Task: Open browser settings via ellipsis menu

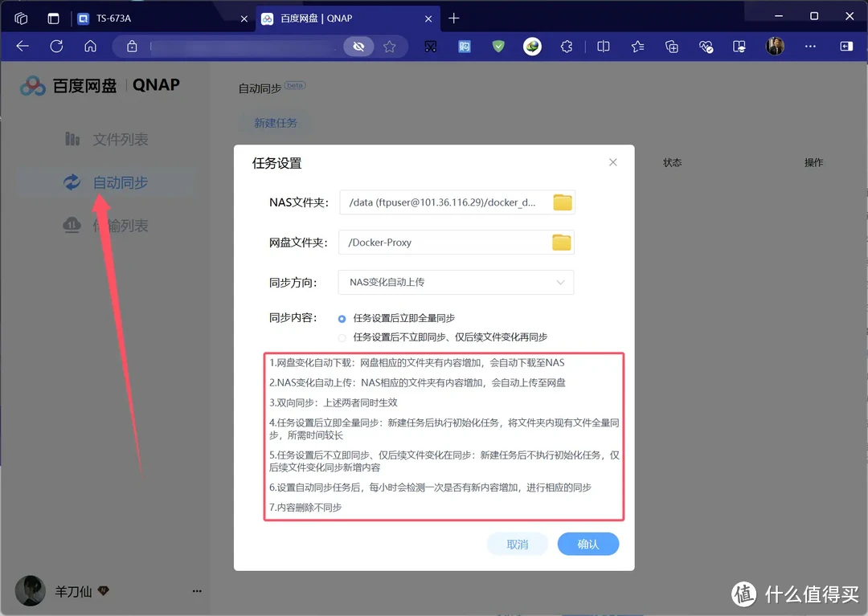Action: pyautogui.click(x=809, y=47)
